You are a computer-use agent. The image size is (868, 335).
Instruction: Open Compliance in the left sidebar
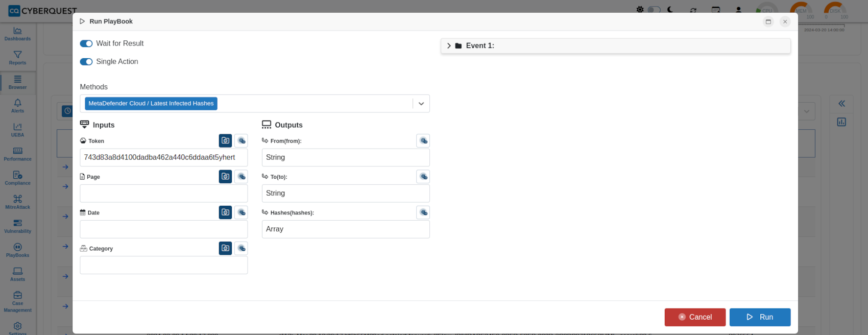pos(17,178)
